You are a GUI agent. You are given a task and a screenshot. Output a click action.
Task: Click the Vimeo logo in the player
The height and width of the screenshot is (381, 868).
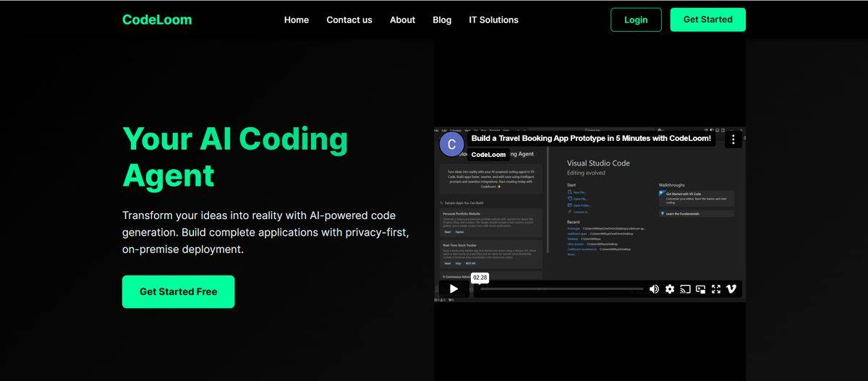point(731,289)
